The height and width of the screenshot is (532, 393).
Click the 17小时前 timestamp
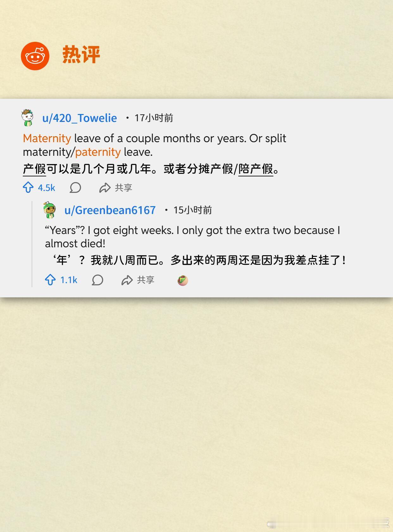coord(154,118)
